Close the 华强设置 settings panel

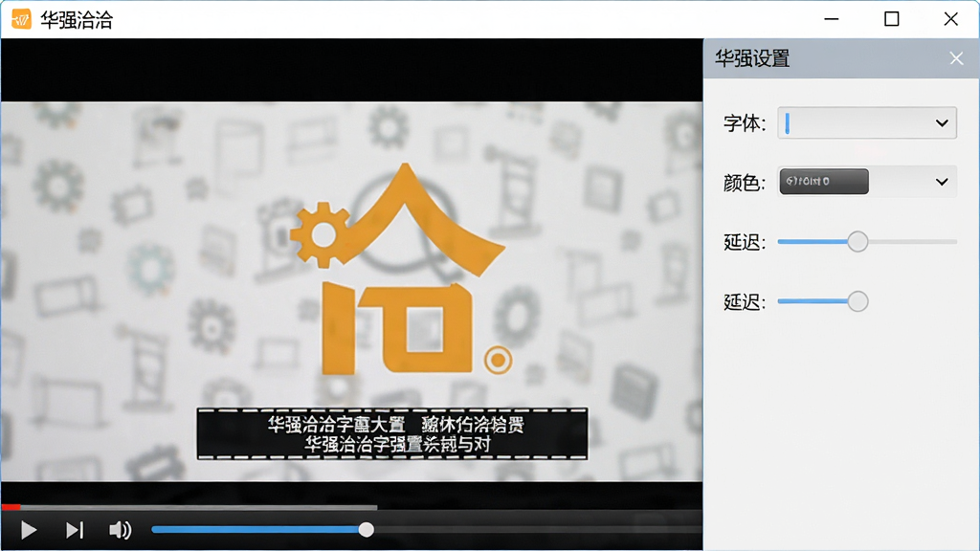pyautogui.click(x=956, y=58)
